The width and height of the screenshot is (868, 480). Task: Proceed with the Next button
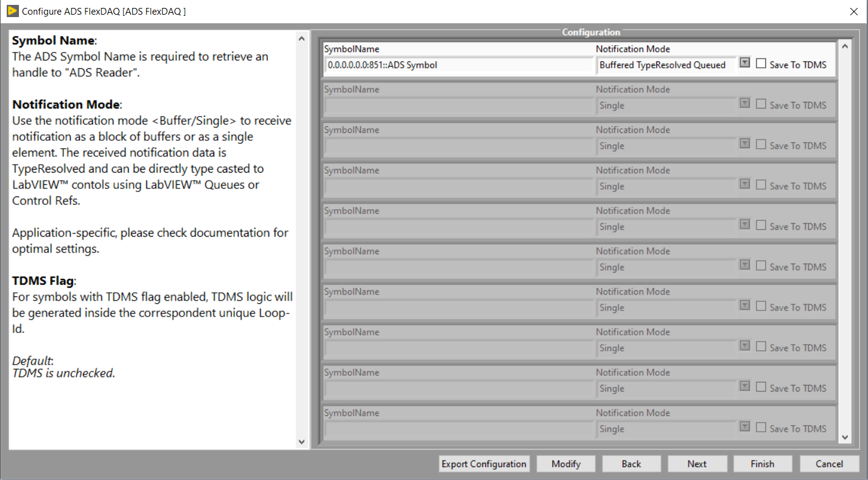pos(697,464)
